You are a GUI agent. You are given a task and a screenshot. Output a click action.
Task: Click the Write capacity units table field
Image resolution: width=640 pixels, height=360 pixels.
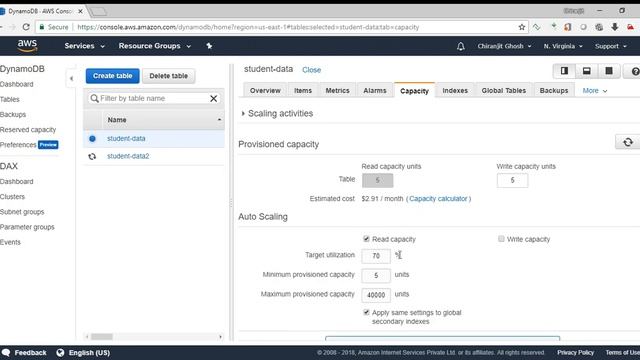(512, 180)
